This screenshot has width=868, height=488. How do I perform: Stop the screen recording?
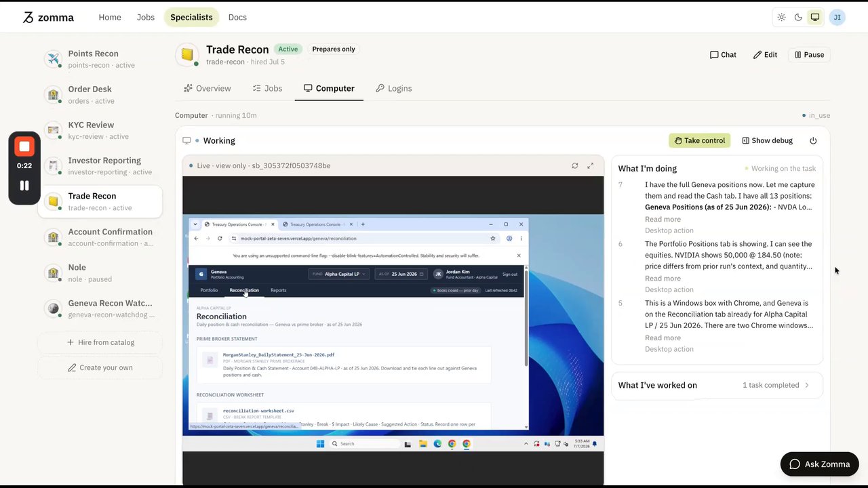(x=24, y=146)
